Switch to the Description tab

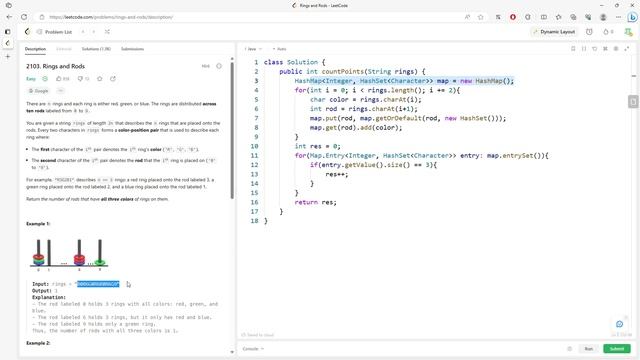[36, 49]
